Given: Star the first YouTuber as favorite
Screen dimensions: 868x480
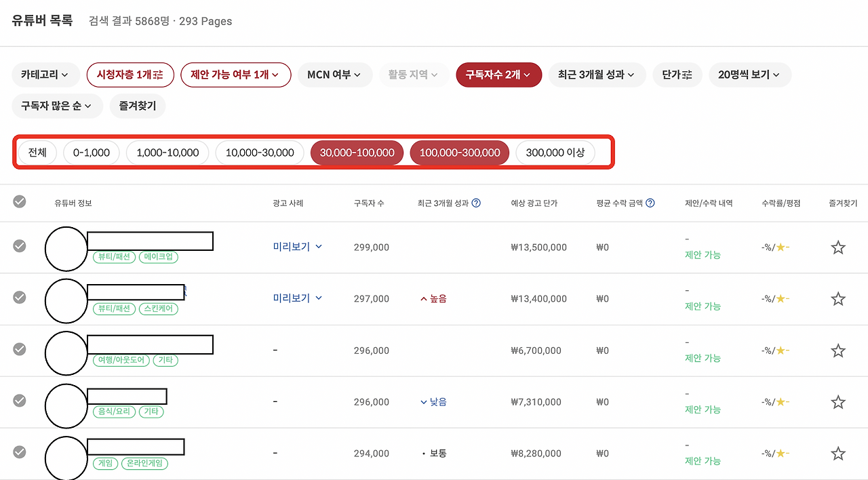Looking at the screenshot, I should (x=838, y=247).
